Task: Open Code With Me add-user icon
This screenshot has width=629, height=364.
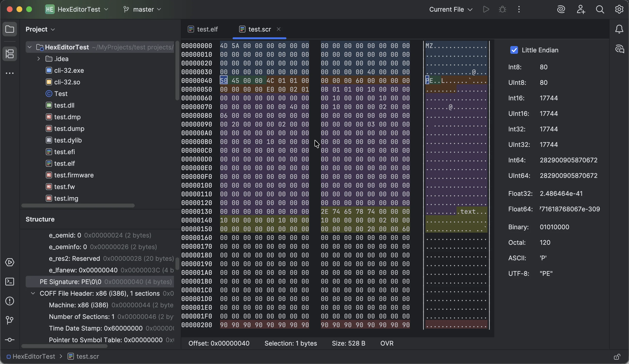Action: click(x=581, y=9)
